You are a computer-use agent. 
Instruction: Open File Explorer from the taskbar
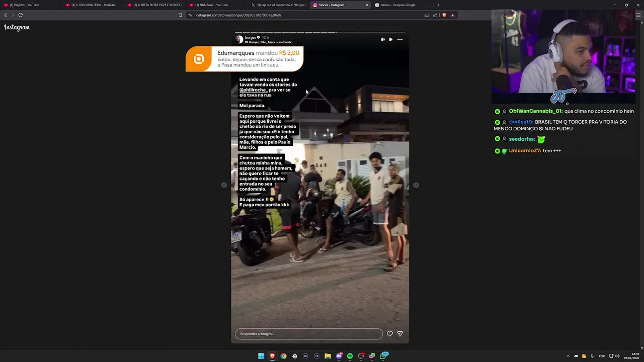(x=328, y=356)
